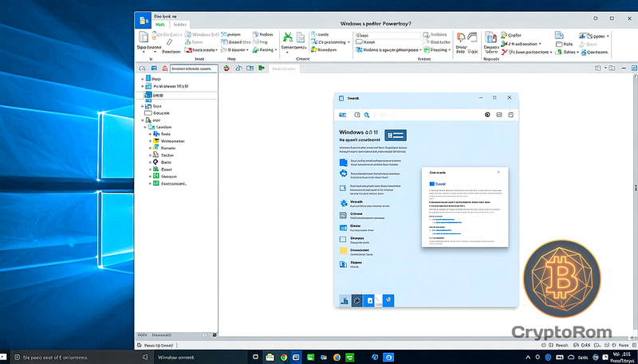The width and height of the screenshot is (638, 364).
Task: Select the inactive document tab above the canvas
Action: coord(283,69)
